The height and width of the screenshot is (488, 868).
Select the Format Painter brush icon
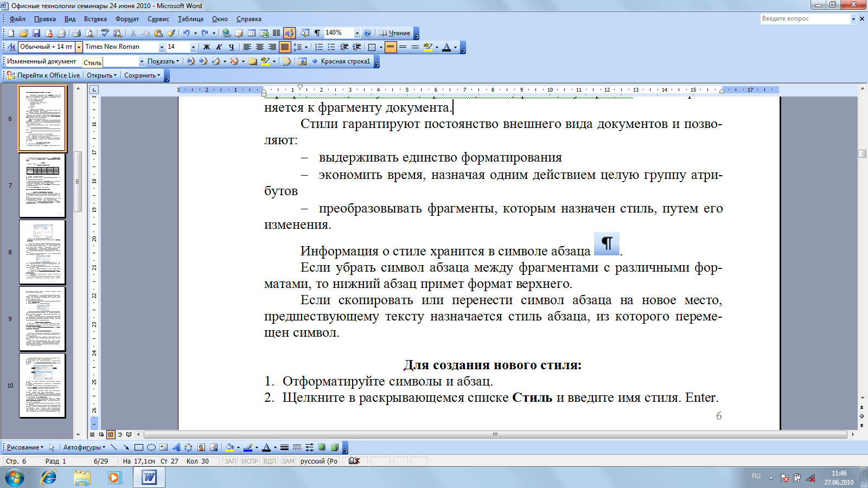click(x=171, y=33)
